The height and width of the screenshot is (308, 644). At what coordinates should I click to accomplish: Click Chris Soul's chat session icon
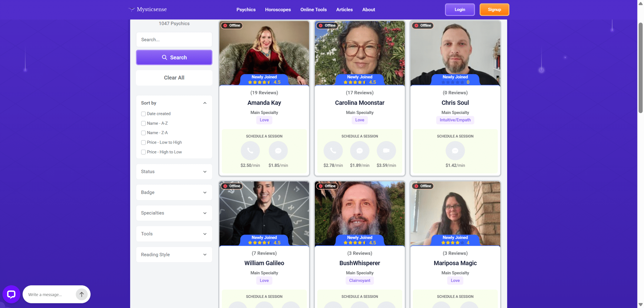point(455,151)
